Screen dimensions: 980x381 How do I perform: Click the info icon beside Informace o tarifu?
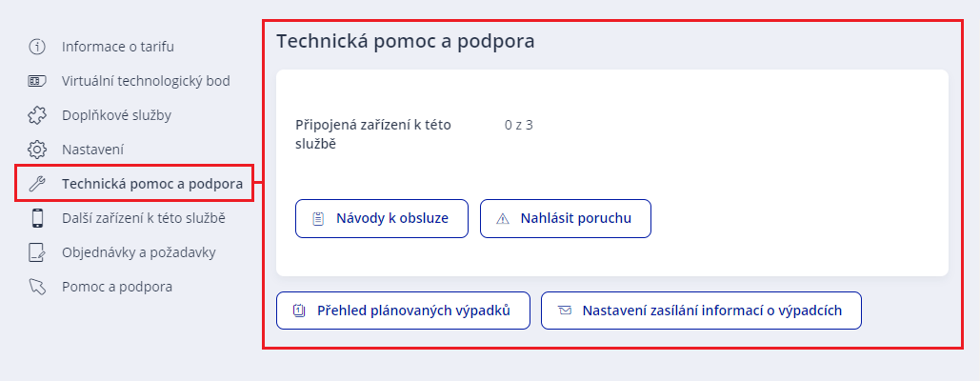point(37,46)
